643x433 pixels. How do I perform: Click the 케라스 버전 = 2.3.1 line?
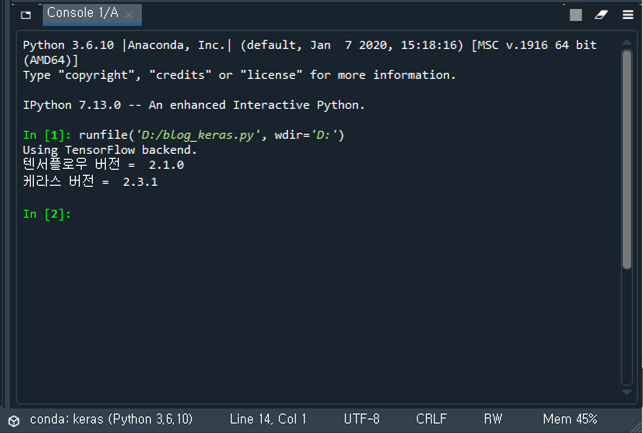click(x=90, y=181)
